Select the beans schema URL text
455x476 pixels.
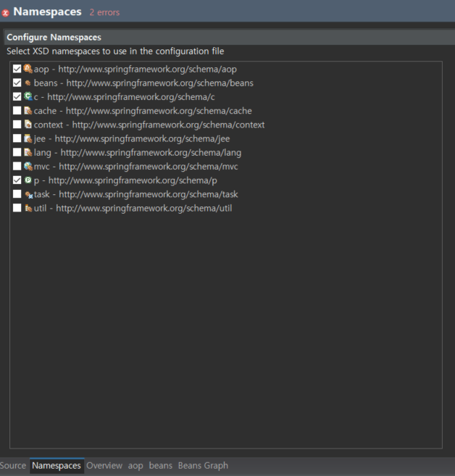[159, 83]
